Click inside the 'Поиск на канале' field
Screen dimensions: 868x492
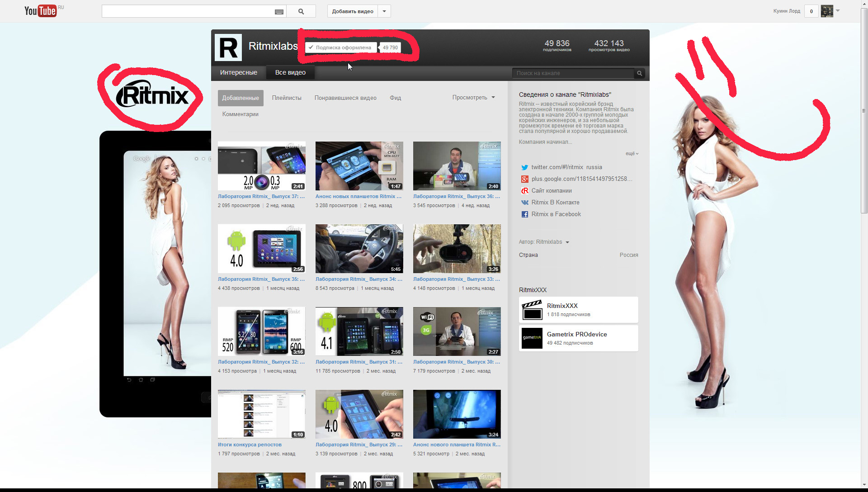[572, 73]
